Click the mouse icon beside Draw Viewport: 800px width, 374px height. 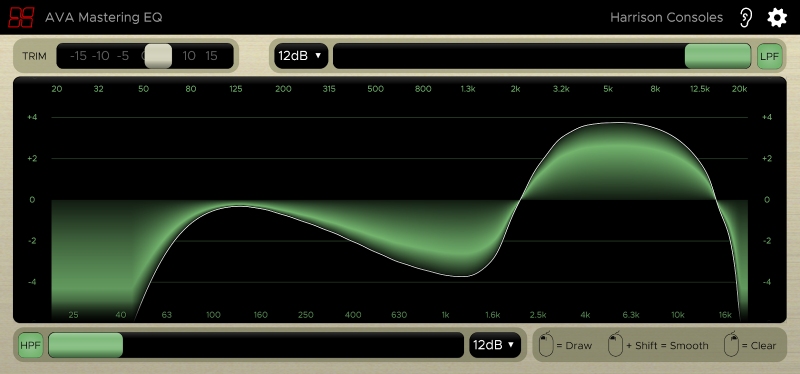pyautogui.click(x=546, y=344)
